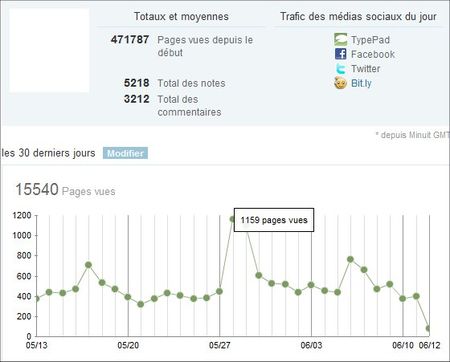Screen dimensions: 450x362
Task: Click the data point at 06/10
Action: (403, 298)
